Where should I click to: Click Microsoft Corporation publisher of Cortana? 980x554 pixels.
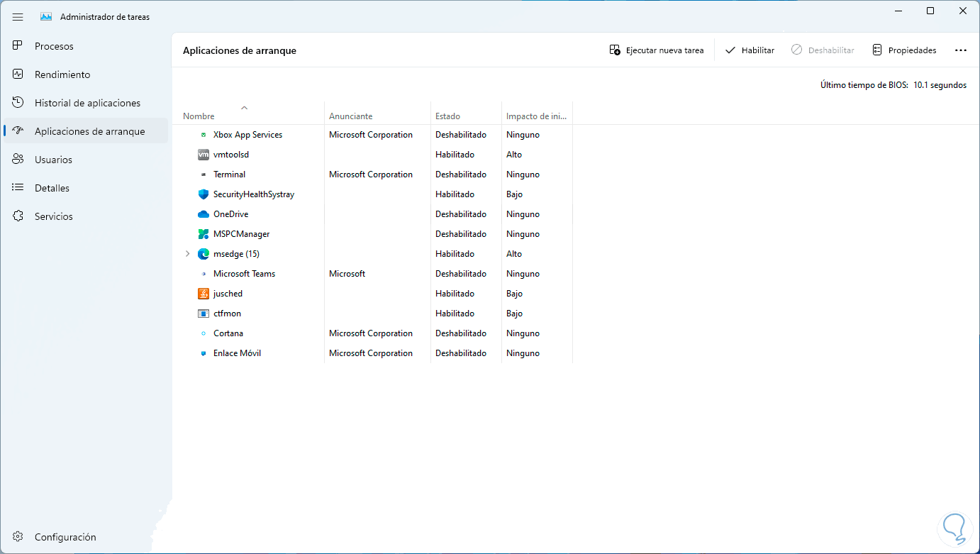[x=371, y=333]
